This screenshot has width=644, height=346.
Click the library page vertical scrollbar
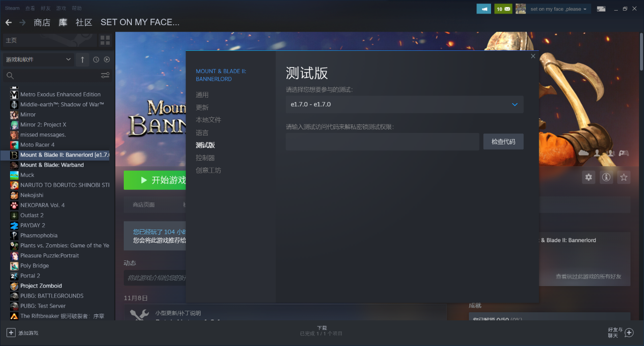point(641,53)
